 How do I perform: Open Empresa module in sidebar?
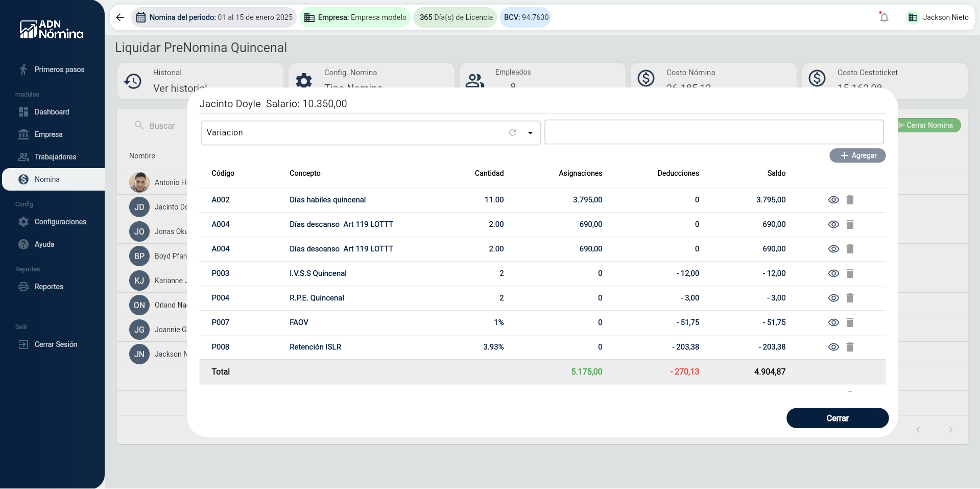click(52, 134)
